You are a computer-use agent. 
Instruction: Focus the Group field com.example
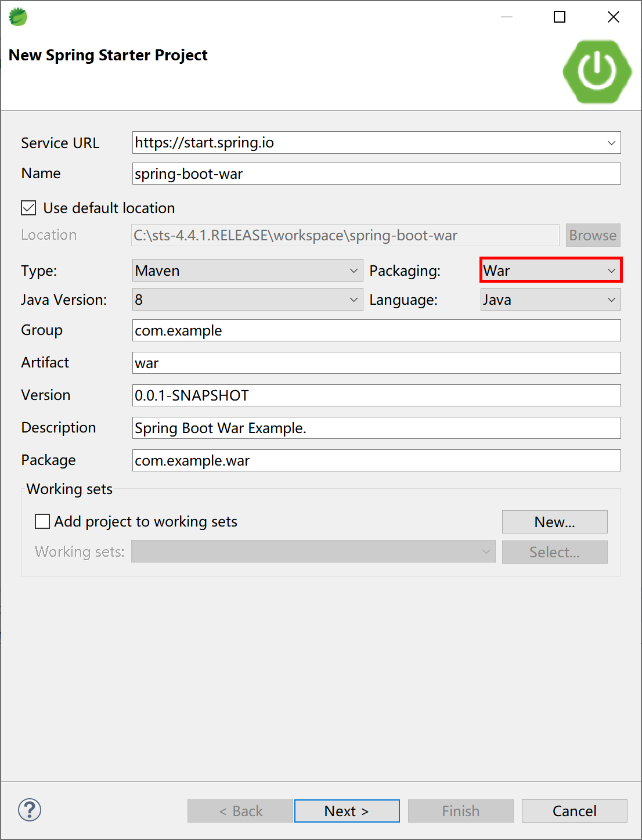[376, 330]
